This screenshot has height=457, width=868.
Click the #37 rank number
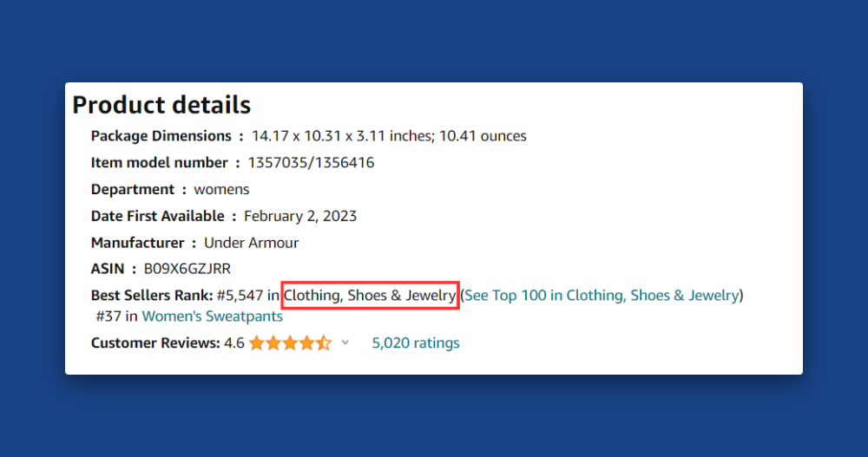click(107, 317)
